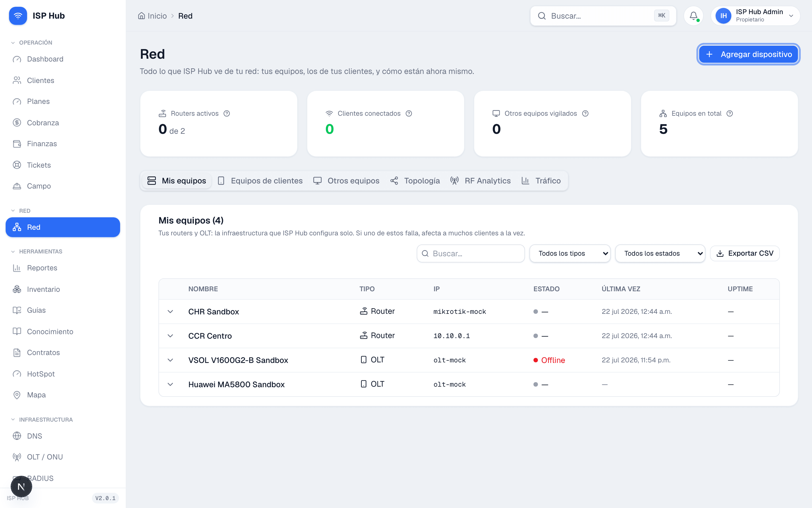Open the Todos los estados dropdown
The image size is (812, 508).
[x=660, y=253]
